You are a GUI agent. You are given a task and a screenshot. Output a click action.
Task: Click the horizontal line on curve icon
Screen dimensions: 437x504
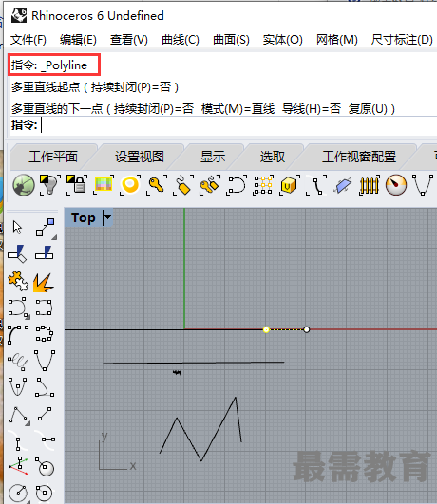45,439
